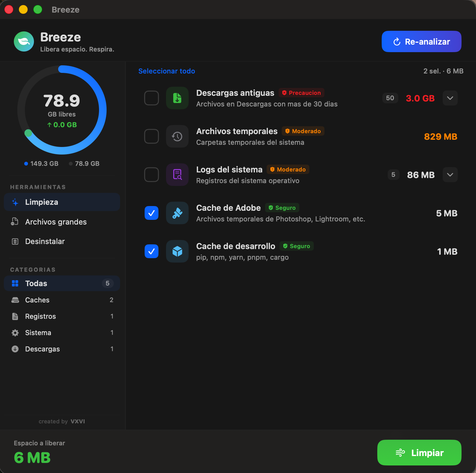The image size is (476, 473).
Task: Expand the Descargas antiguas file list chevron
Action: (450, 98)
